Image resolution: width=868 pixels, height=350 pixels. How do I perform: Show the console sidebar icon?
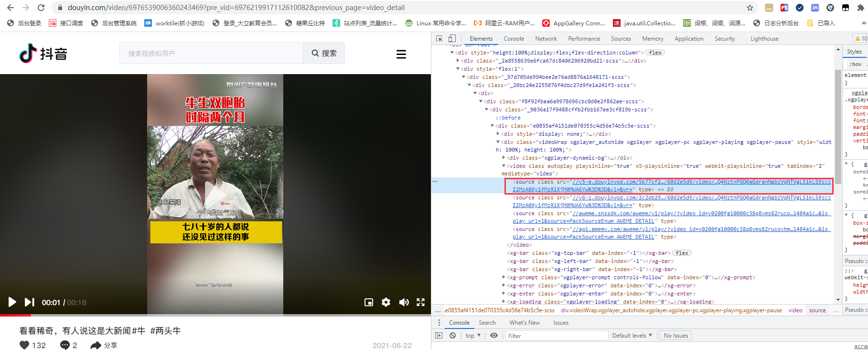[x=439, y=336]
